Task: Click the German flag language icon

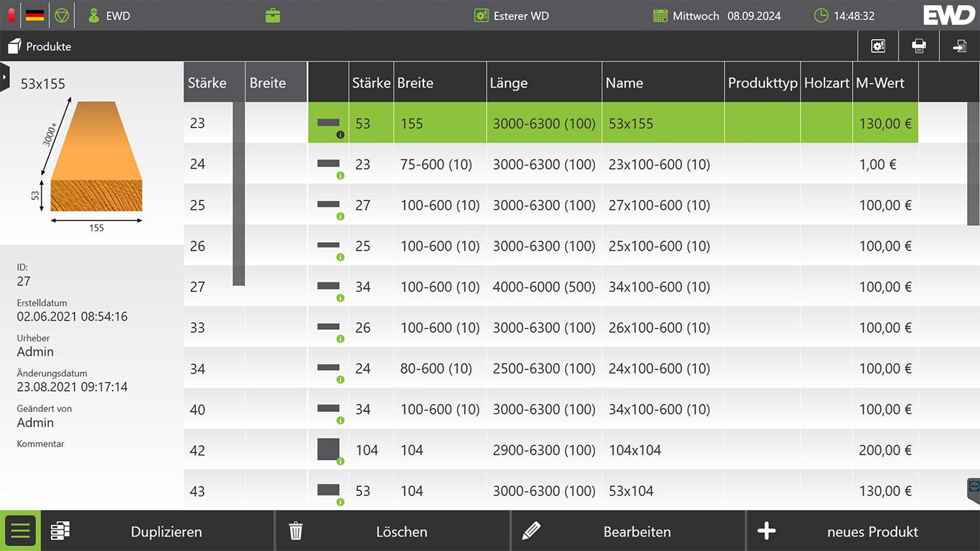Action: pos(35,15)
